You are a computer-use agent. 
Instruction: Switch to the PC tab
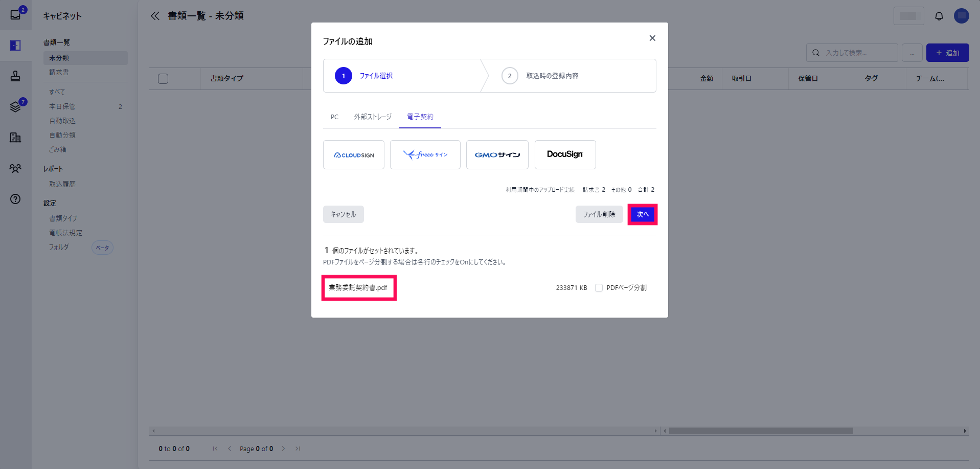[334, 117]
